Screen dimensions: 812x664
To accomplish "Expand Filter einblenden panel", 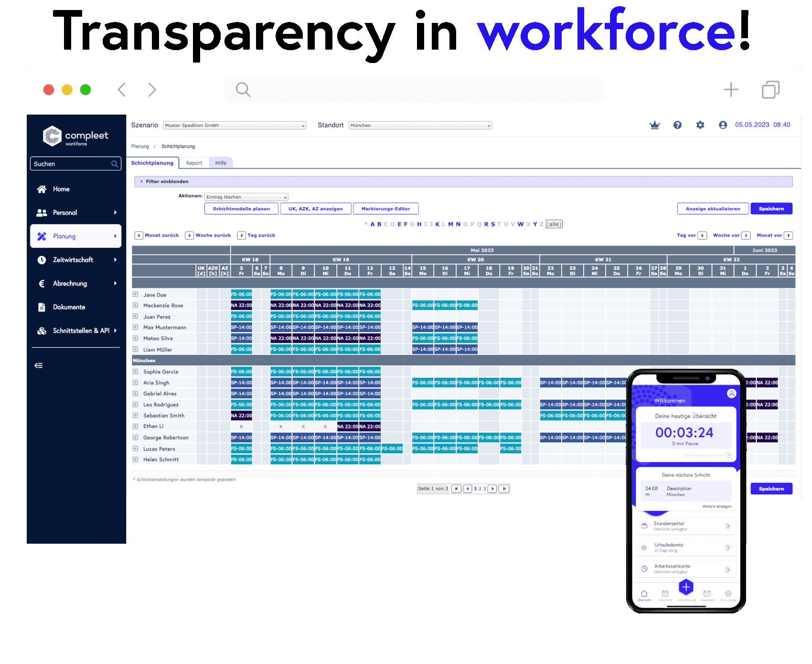I will pyautogui.click(x=463, y=181).
